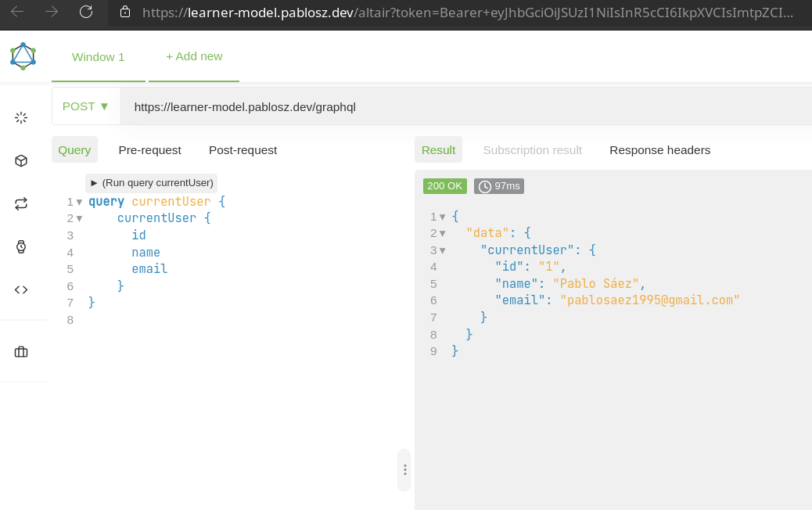Viewport: 812px width, 510px height.
Task: Collapse query currentUser block at line 1
Action: (79, 202)
